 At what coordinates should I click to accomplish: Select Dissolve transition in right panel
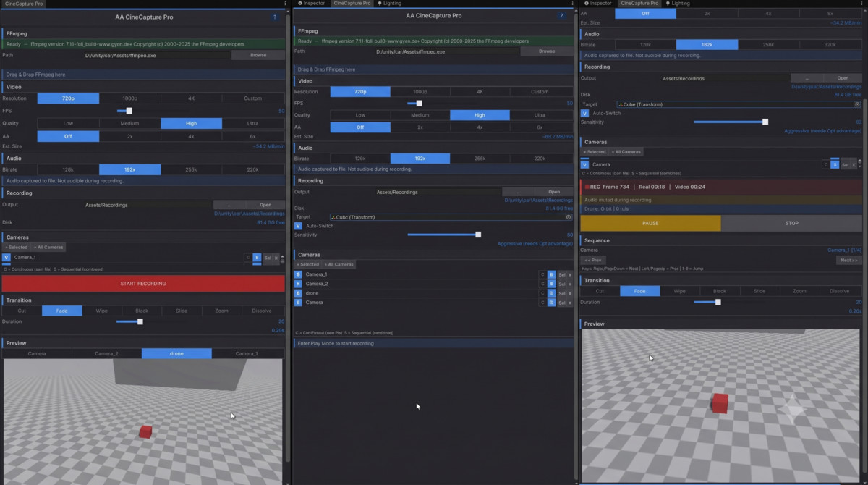(x=839, y=291)
